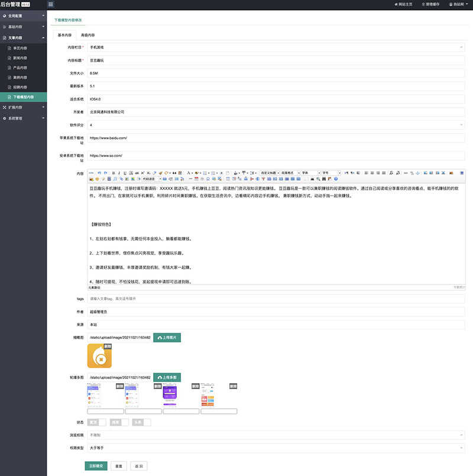Viewport: 473px width, 476px height.
Task: Open the paragraph format dropdown in toolbar
Action: (290, 173)
